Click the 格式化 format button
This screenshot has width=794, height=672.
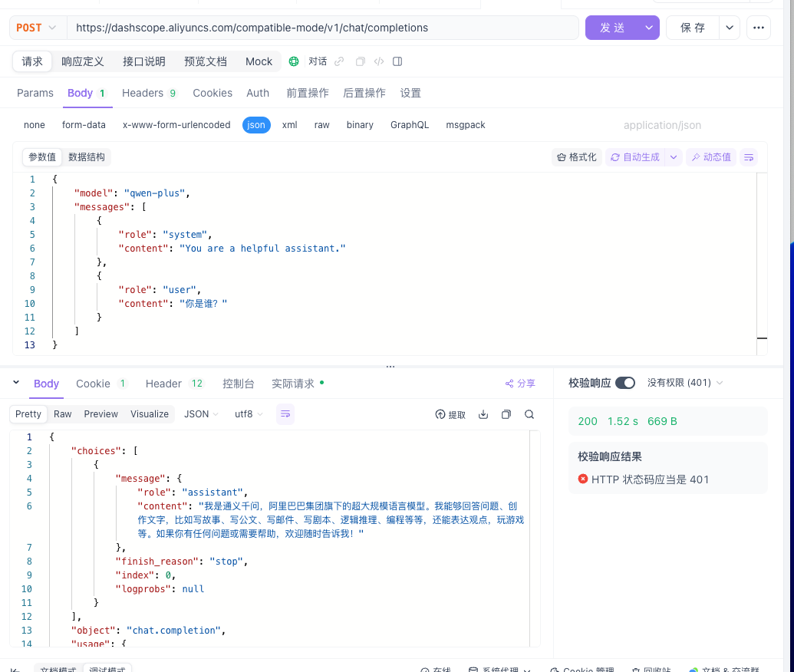576,157
